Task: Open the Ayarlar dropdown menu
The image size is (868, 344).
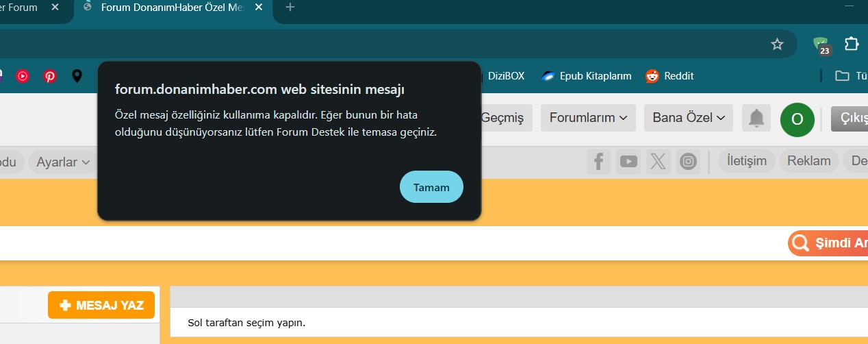Action: tap(63, 162)
